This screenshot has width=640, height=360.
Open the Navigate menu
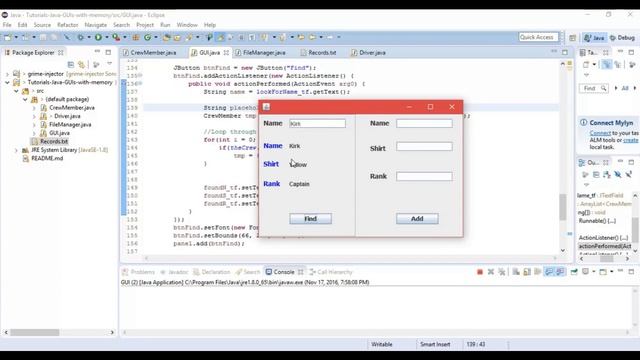tap(96, 25)
